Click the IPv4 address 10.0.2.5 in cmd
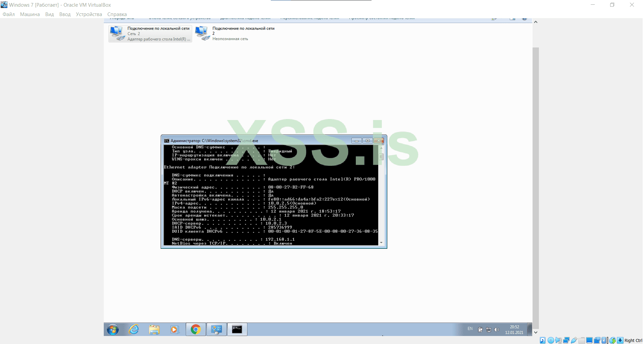Image resolution: width=644 pixels, height=344 pixels. 279,203
